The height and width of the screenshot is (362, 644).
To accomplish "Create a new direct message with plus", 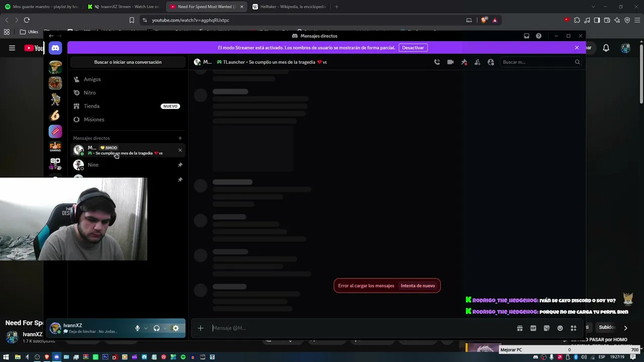I will coord(180,138).
